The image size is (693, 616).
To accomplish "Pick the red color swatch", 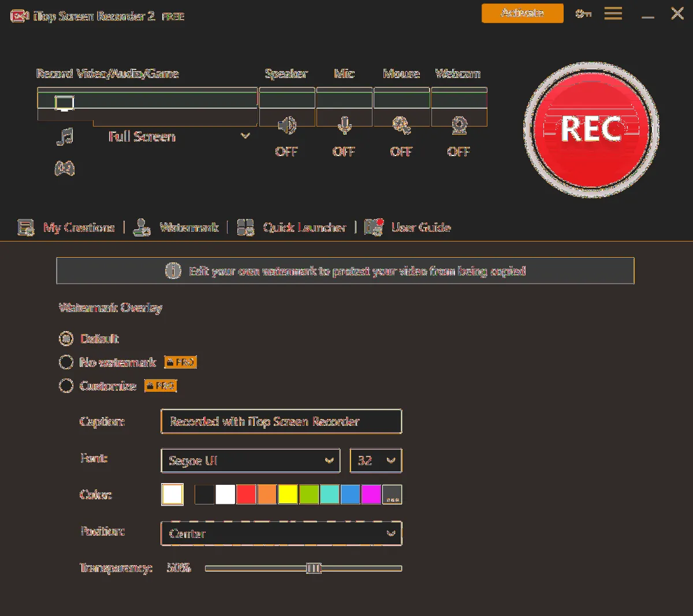I will pyautogui.click(x=246, y=495).
